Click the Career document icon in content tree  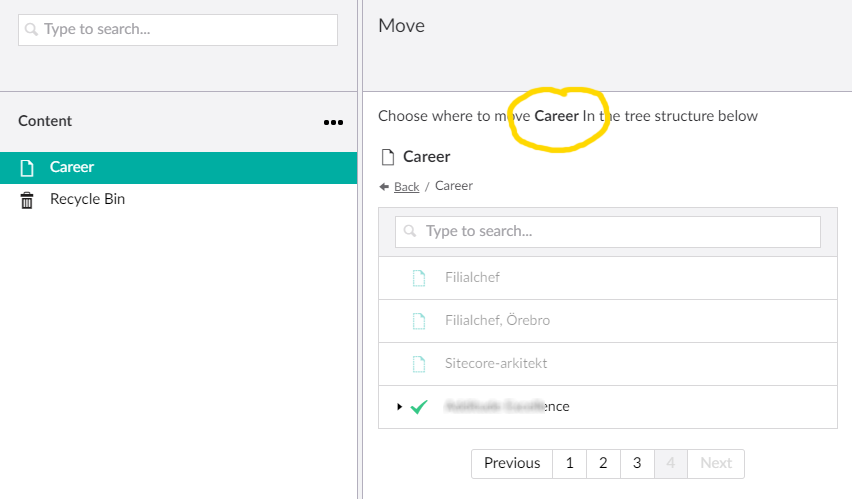coord(27,168)
